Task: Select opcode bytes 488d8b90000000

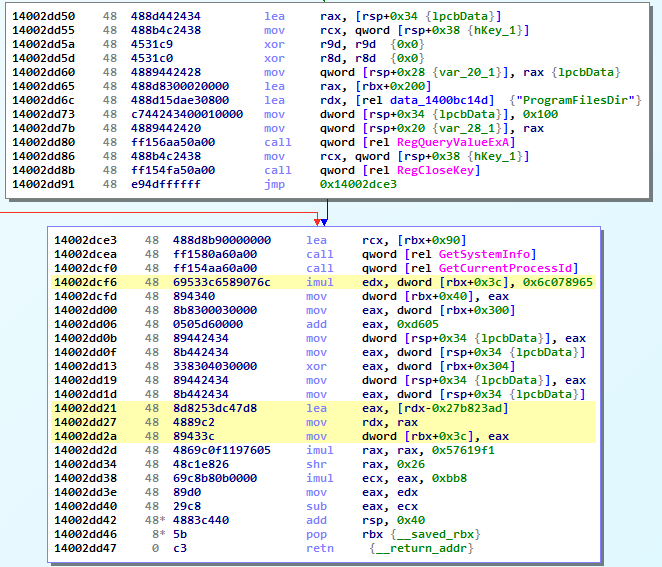Action: 222,240
